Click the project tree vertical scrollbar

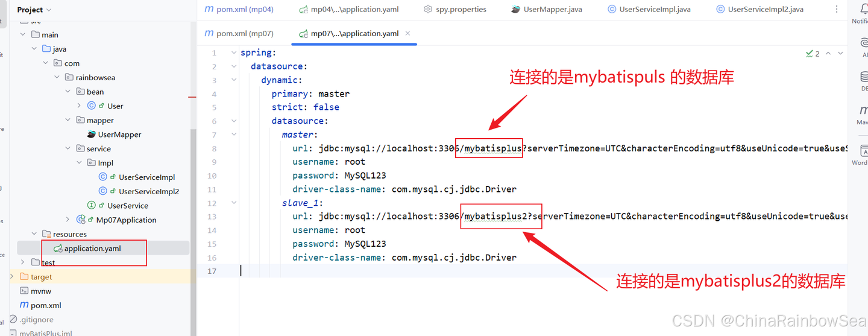point(193,232)
